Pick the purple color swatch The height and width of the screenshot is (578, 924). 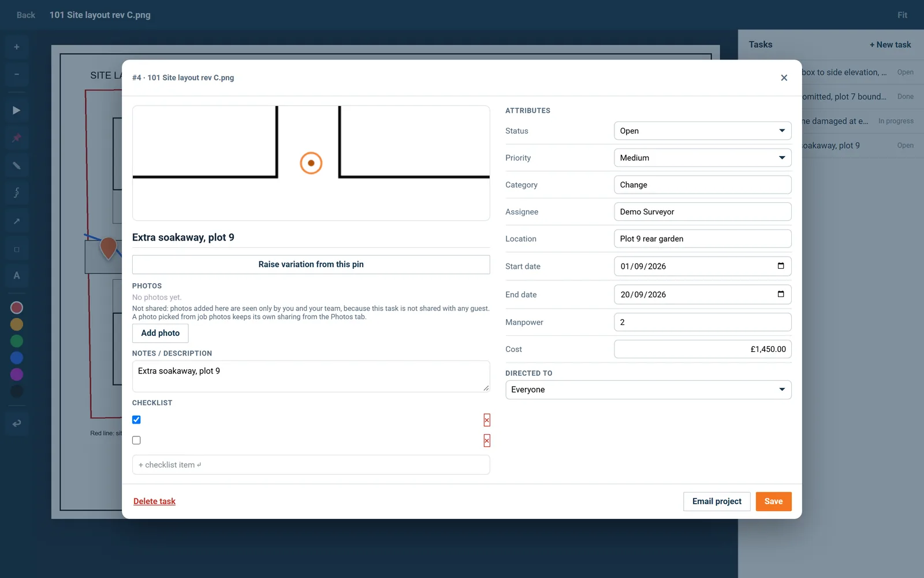[17, 375]
